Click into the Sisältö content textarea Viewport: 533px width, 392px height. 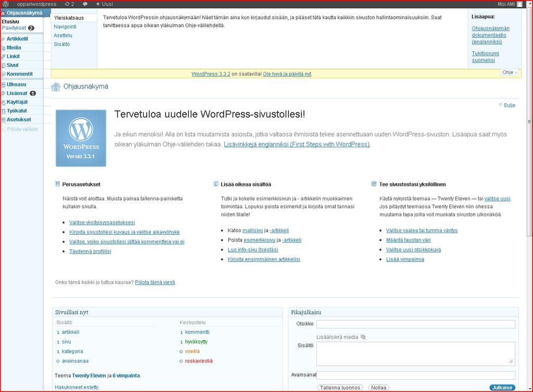(x=416, y=354)
